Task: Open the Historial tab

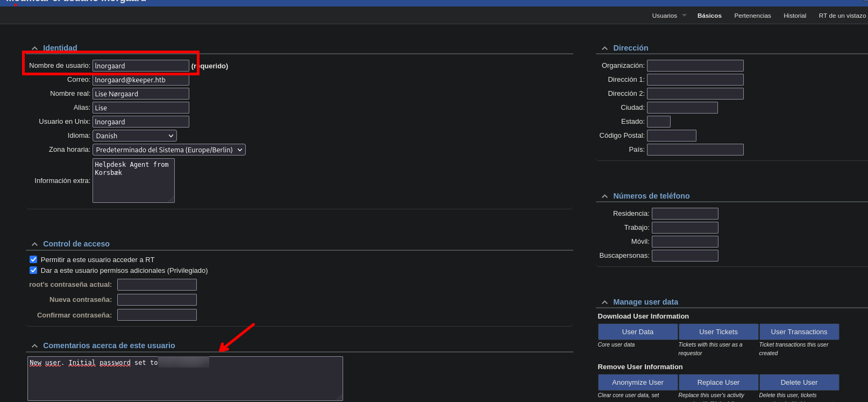Action: 794,16
